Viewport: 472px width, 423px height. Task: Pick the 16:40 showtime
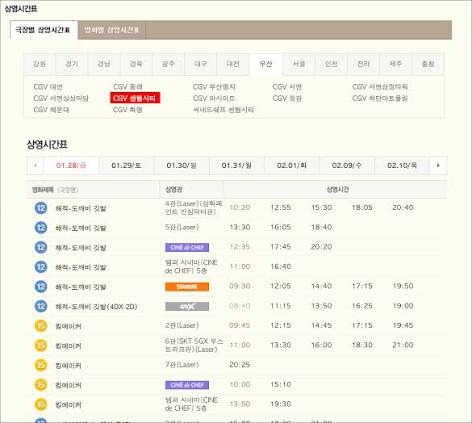pyautogui.click(x=281, y=267)
